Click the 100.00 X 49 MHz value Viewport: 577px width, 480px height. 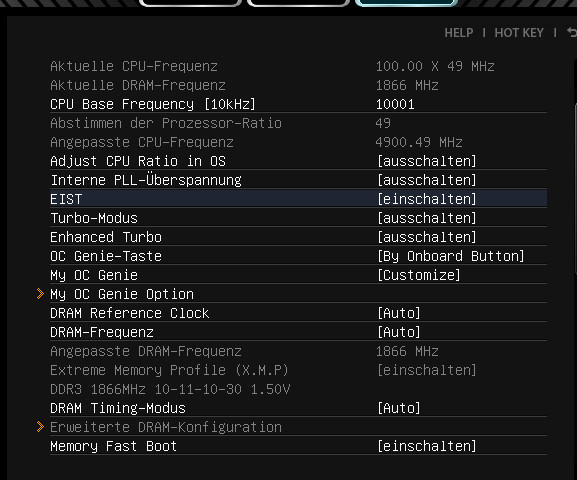pyautogui.click(x=435, y=66)
